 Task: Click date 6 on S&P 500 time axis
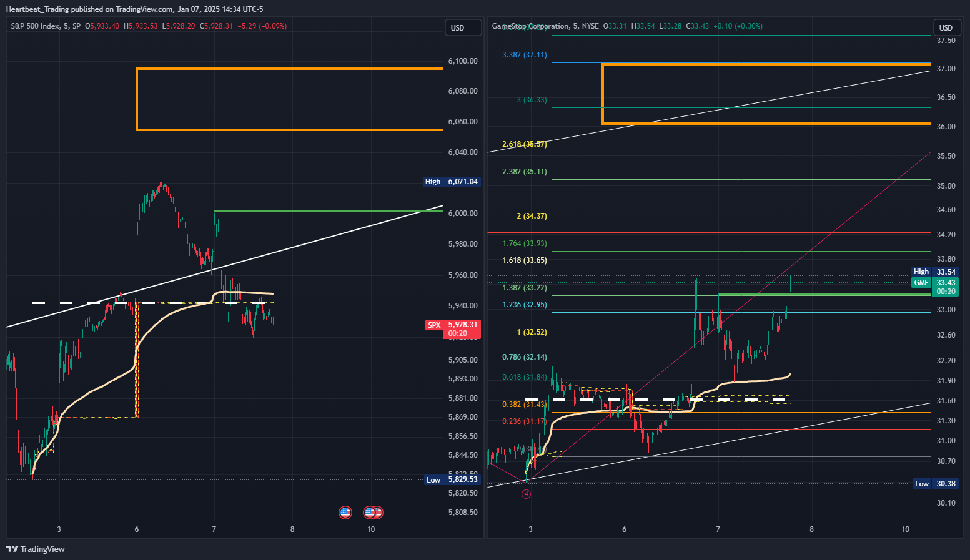pyautogui.click(x=137, y=529)
